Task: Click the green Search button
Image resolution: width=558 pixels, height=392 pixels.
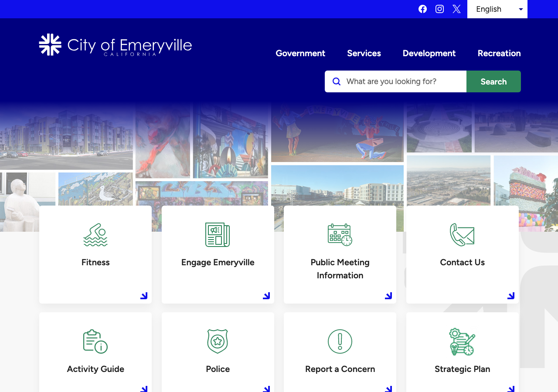Action: [x=493, y=81]
